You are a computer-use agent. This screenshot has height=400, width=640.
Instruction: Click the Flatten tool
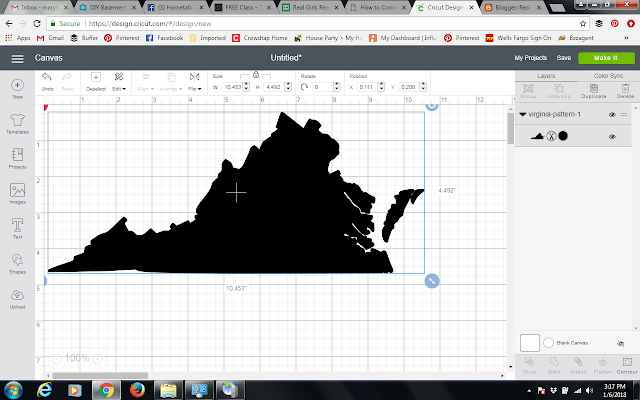click(602, 365)
